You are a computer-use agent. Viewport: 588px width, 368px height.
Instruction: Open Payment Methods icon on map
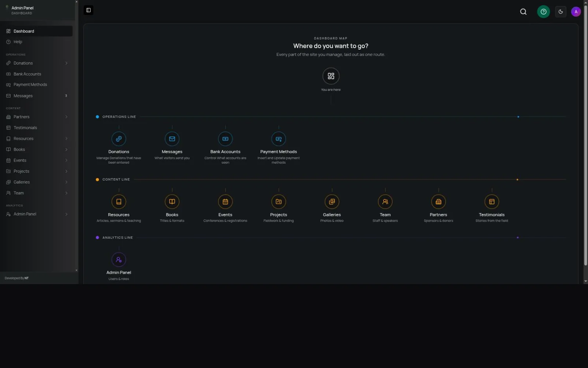pos(279,139)
